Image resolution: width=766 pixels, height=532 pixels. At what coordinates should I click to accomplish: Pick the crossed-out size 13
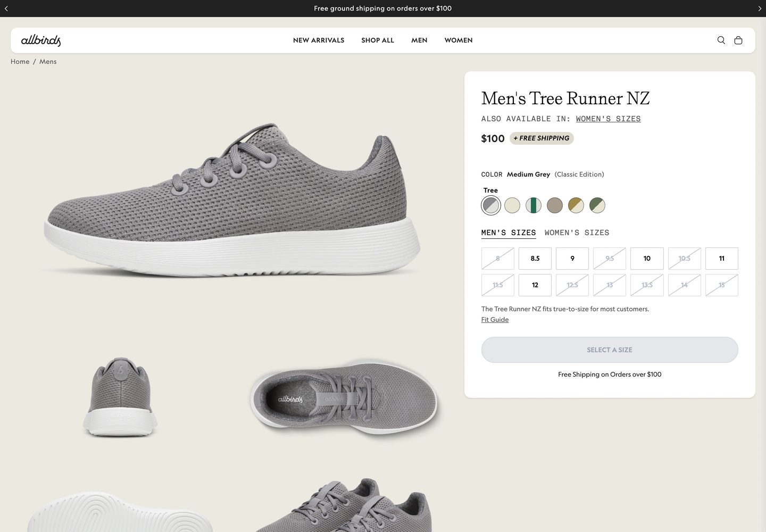(610, 285)
